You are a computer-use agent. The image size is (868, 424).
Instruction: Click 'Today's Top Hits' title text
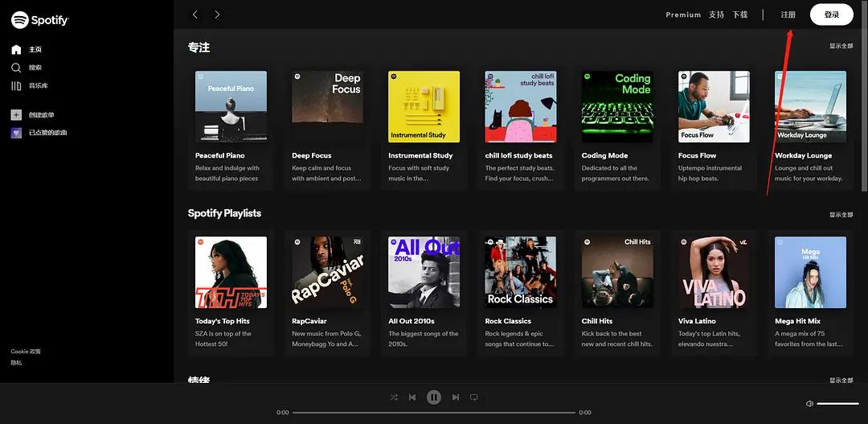[223, 321]
